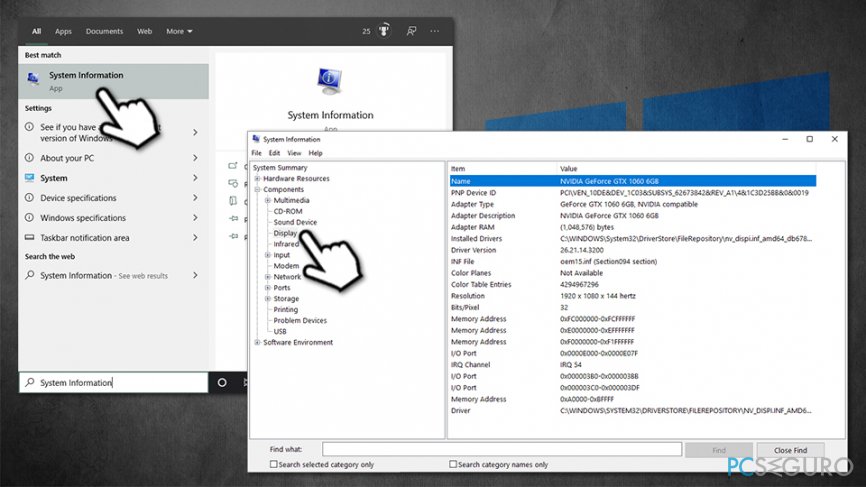Click the System Information window title icon
The image size is (866, 487).
(256, 139)
